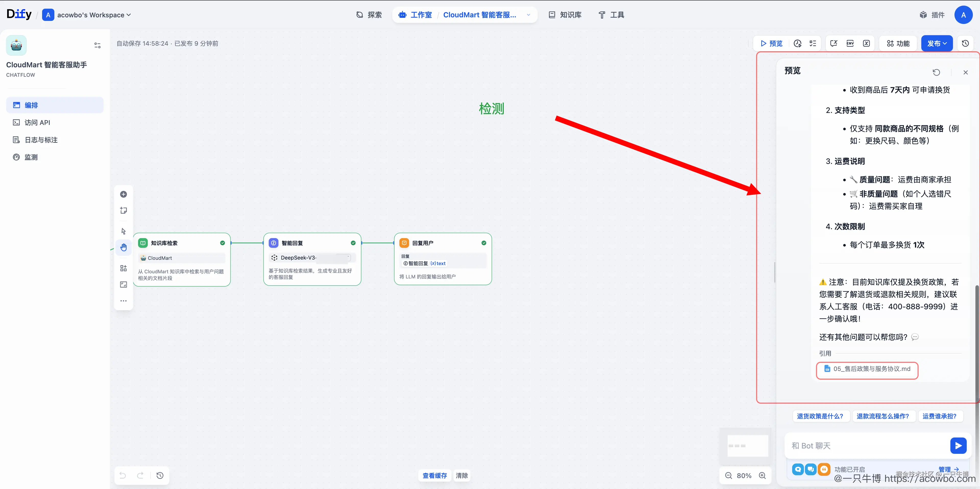Click the 智能回复 text variable tag
980x489 pixels.
click(x=425, y=263)
